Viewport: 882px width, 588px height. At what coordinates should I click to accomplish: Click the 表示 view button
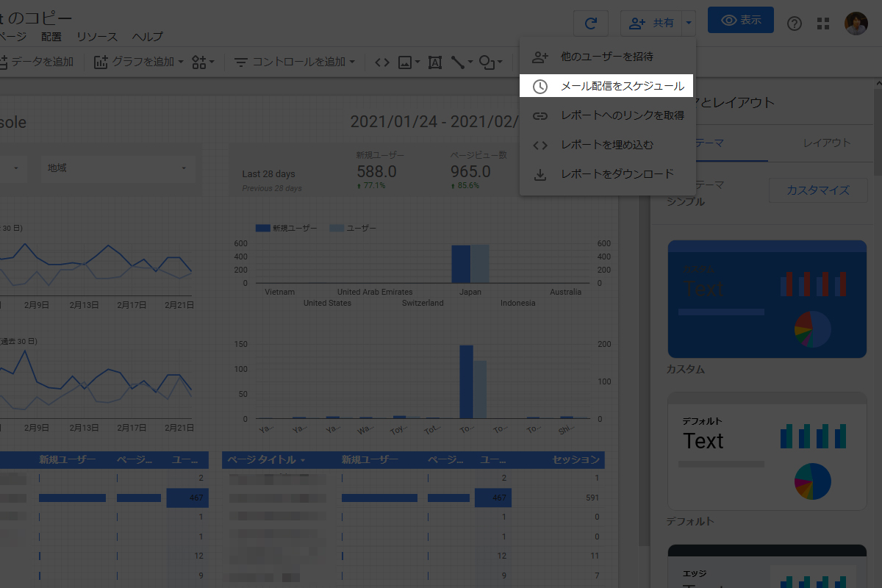pyautogui.click(x=740, y=21)
